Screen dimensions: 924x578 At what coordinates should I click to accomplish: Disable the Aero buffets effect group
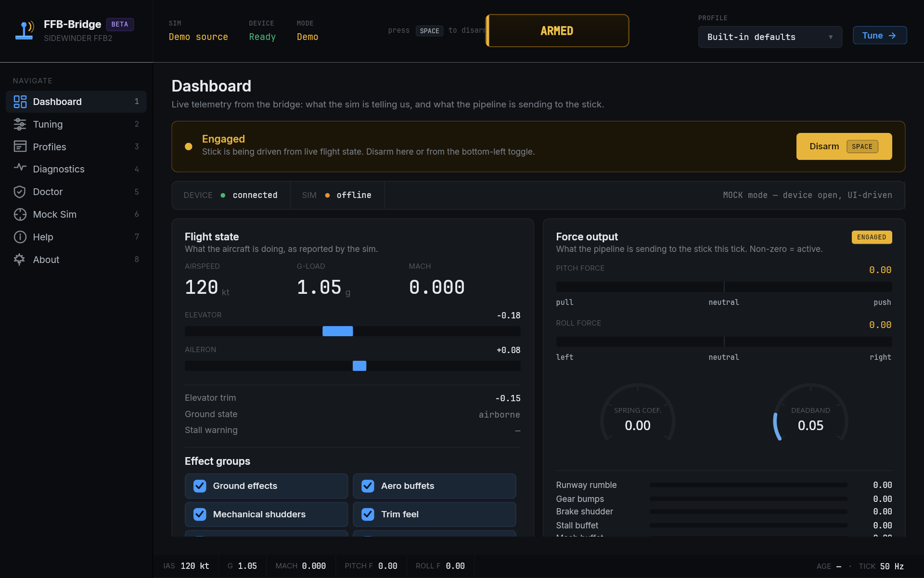click(x=368, y=486)
